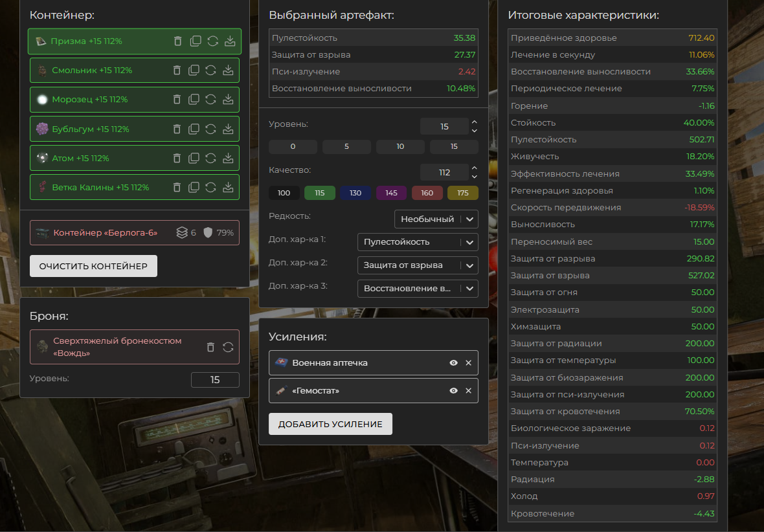This screenshot has width=764, height=532.
Task: Click the download-arrow icon on Ветка Калины row
Action: [228, 187]
